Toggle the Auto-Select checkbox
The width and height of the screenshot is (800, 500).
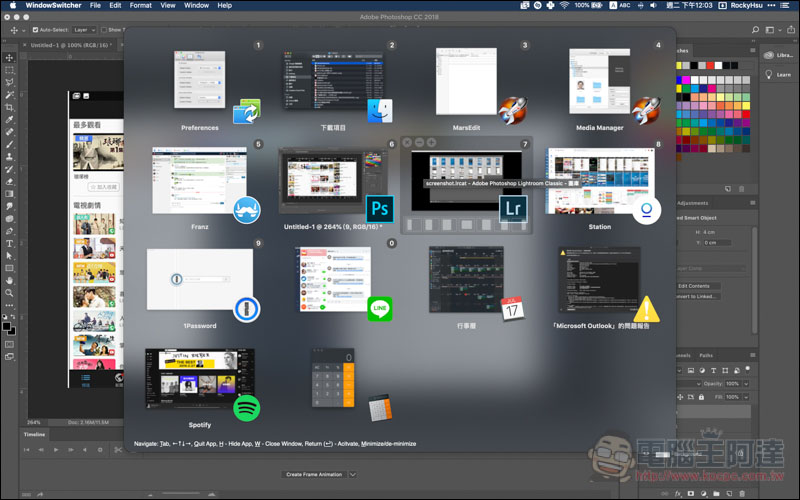[x=35, y=30]
